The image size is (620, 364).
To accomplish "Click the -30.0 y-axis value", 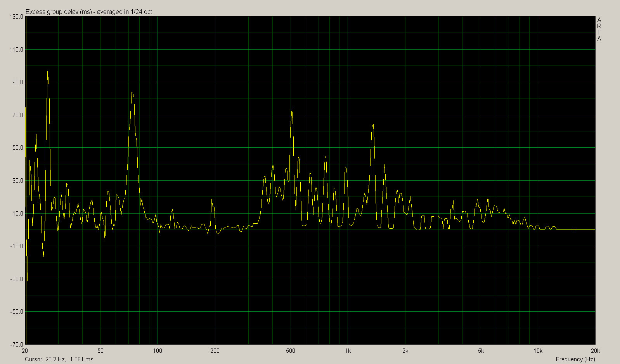I will point(17,279).
